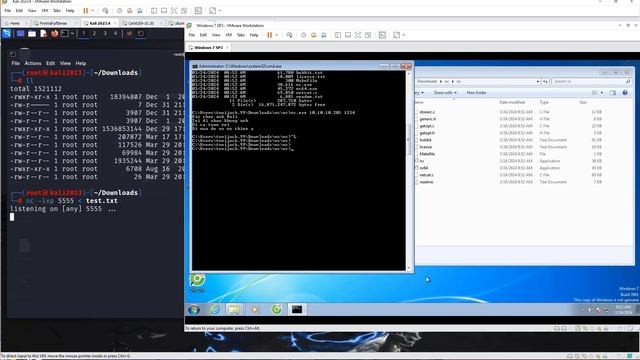Switch to the CentOS9 VM tab
The height and width of the screenshot is (360, 640).
[141, 23]
